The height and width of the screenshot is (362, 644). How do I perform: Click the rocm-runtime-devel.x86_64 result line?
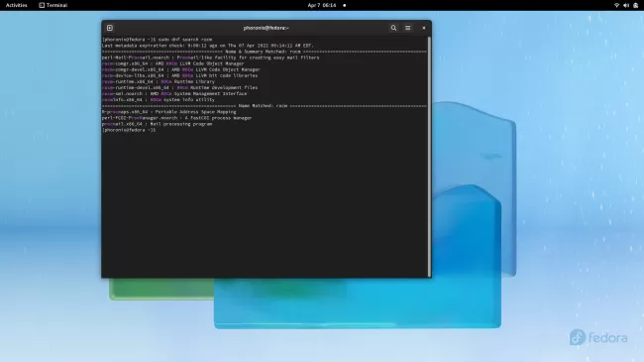pyautogui.click(x=180, y=87)
